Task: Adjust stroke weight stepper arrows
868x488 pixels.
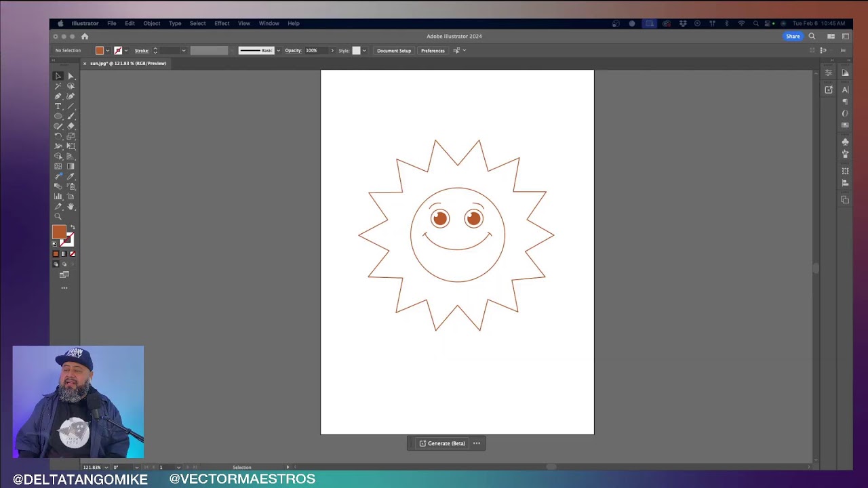Action: (x=155, y=50)
